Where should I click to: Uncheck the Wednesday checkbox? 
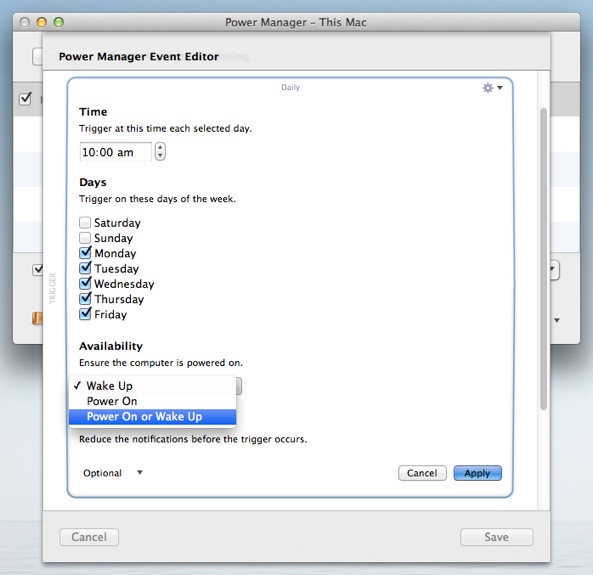click(85, 283)
